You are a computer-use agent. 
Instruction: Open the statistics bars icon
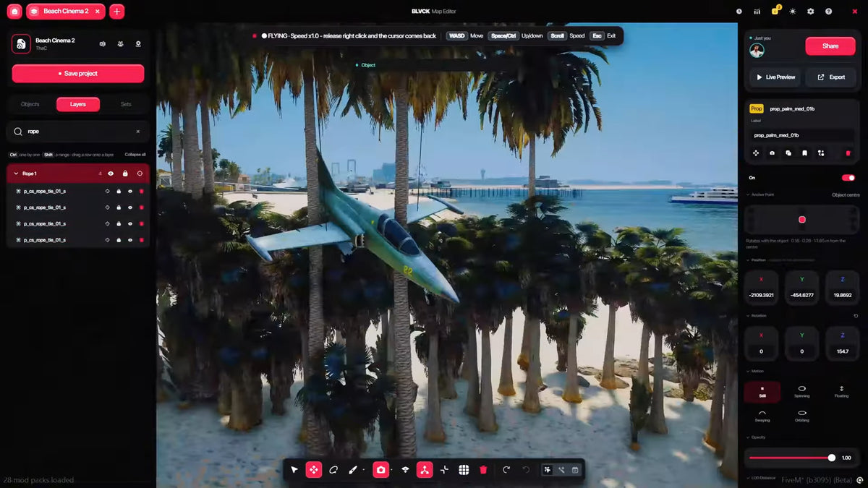click(x=757, y=12)
